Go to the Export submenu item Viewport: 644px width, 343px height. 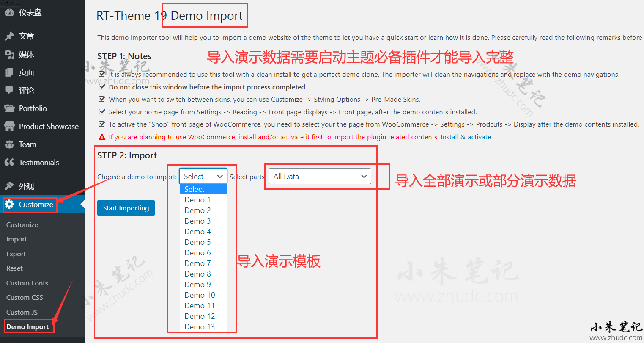coord(16,254)
